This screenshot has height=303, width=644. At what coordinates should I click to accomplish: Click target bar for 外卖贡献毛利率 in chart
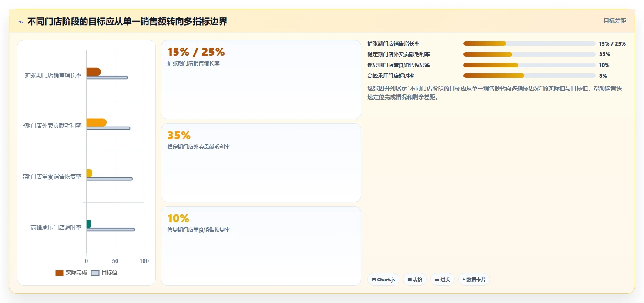pyautogui.click(x=108, y=128)
